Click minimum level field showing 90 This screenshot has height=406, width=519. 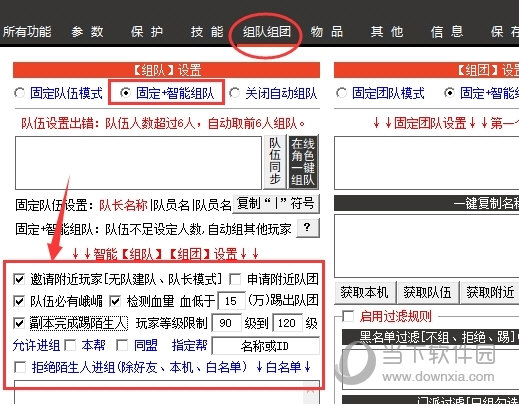(226, 323)
